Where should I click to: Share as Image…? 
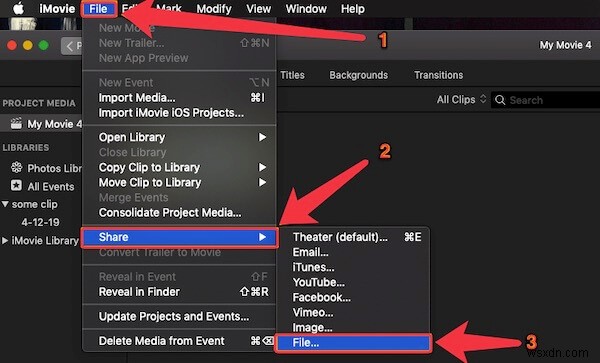tap(353, 328)
